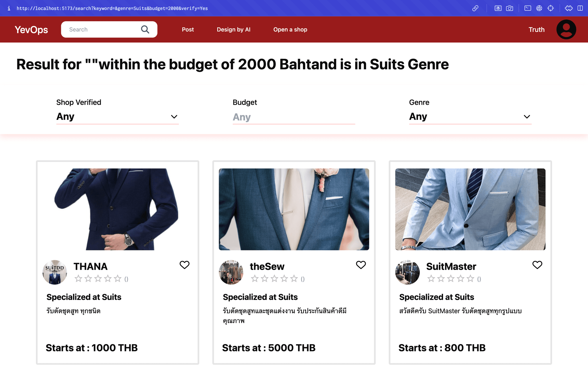
Task: Open the extensions puzzle icon
Action: point(568,8)
